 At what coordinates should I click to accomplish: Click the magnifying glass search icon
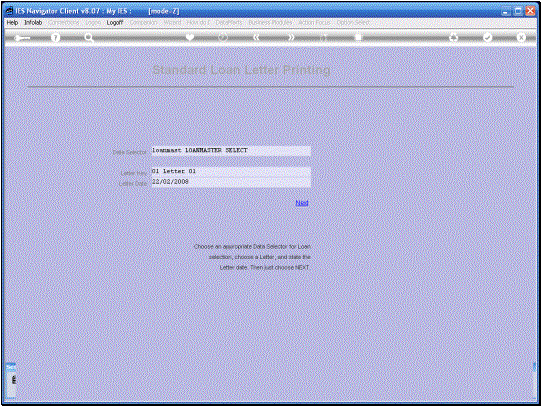click(89, 38)
